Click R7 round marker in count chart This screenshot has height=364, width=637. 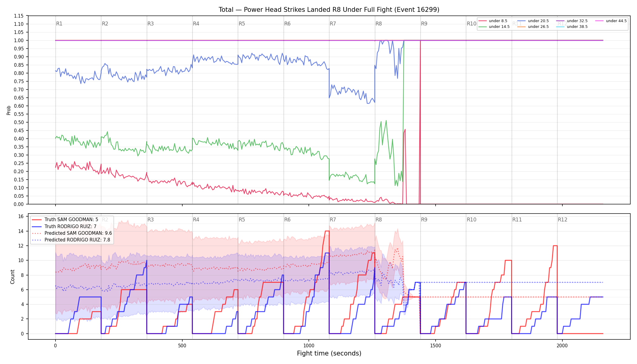click(x=333, y=220)
